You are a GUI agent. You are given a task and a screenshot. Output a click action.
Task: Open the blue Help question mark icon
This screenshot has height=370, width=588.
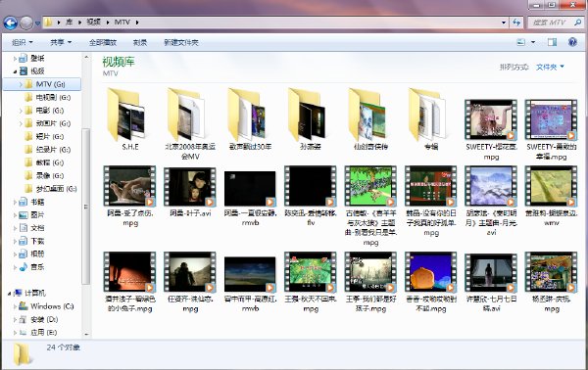click(x=572, y=42)
